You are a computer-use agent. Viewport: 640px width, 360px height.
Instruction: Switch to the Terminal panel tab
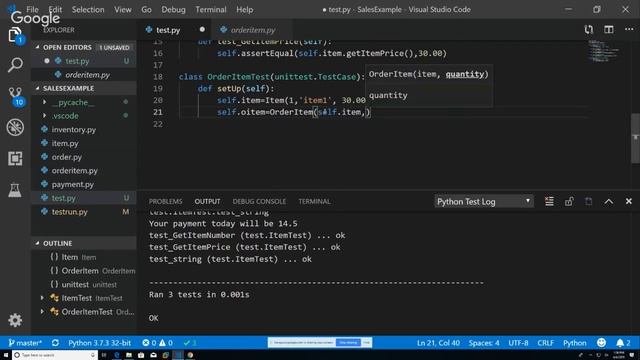click(x=314, y=201)
